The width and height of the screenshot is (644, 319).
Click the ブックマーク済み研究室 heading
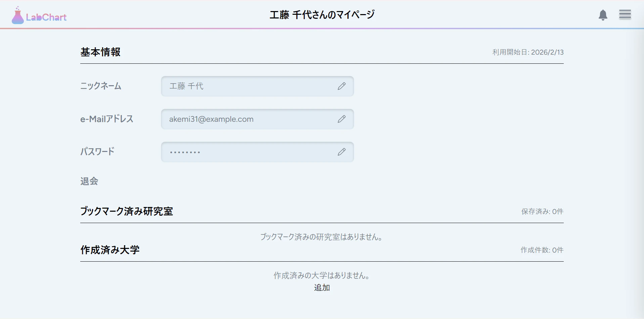pos(127,211)
